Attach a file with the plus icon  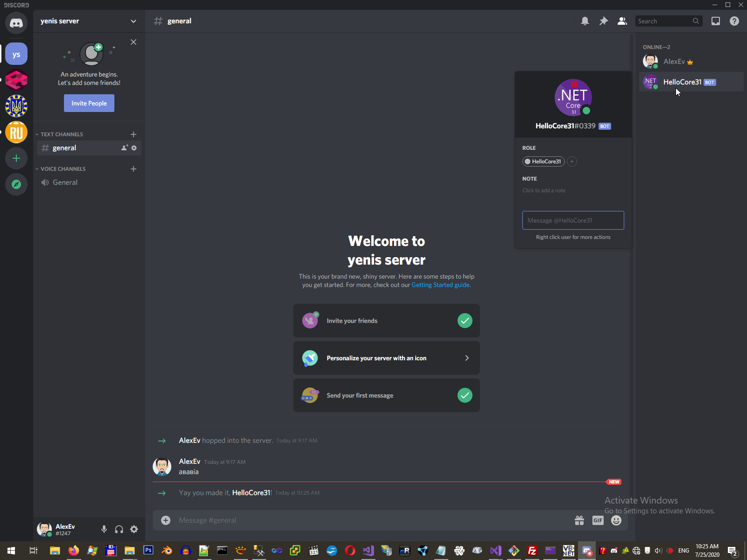[166, 520]
